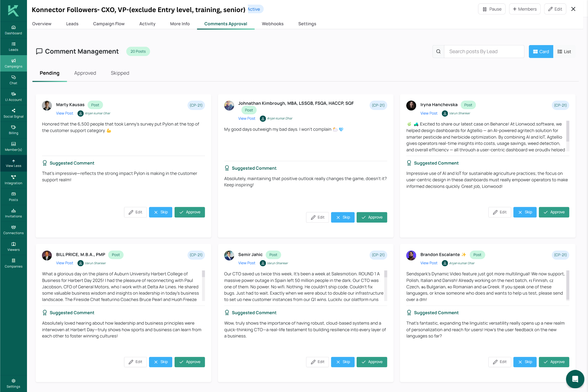Pause the campaign
The height and width of the screenshot is (392, 588).
492,9
